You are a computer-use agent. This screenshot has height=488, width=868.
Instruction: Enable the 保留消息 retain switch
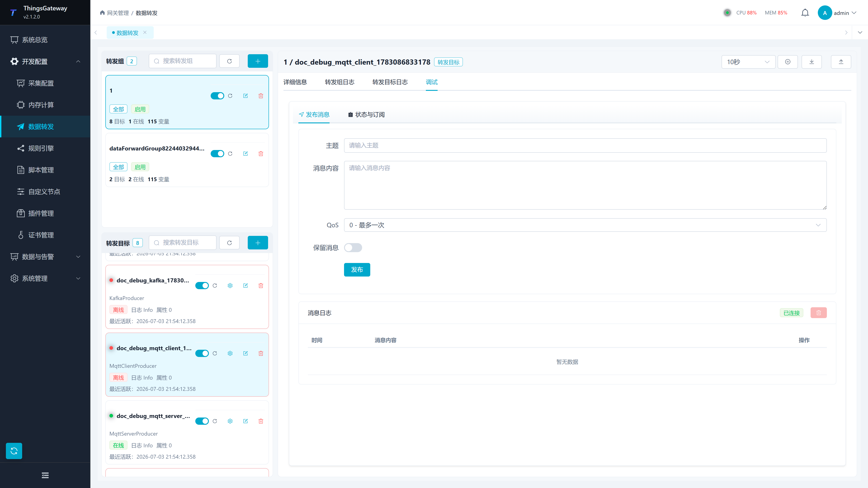click(353, 248)
